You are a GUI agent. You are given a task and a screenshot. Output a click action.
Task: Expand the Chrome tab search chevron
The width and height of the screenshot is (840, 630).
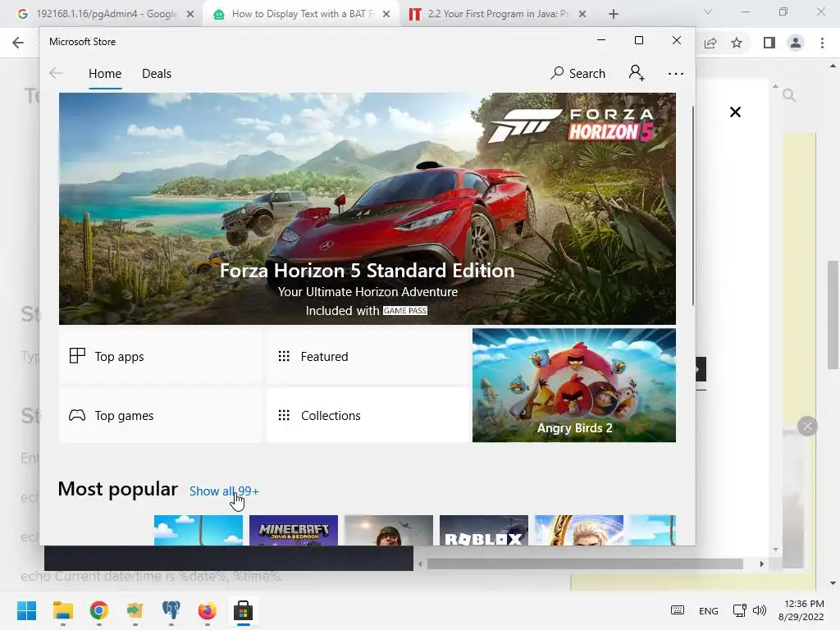708,11
